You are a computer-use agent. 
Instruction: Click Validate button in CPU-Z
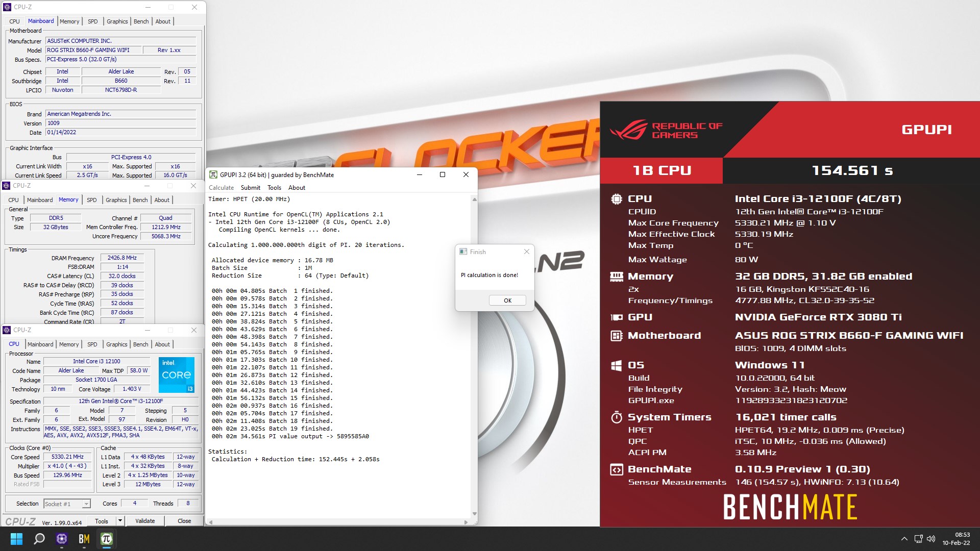(145, 521)
